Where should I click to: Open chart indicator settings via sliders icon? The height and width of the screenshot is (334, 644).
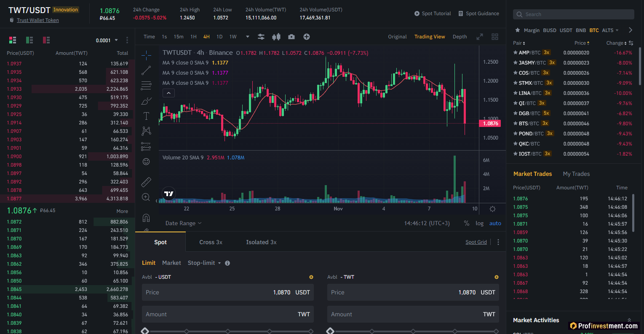[261, 37]
